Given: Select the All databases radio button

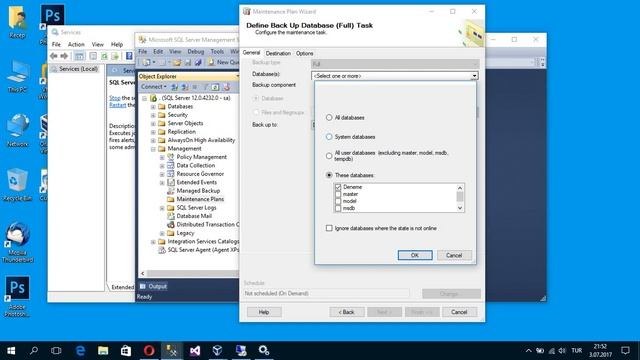Looking at the screenshot, I should (329, 118).
